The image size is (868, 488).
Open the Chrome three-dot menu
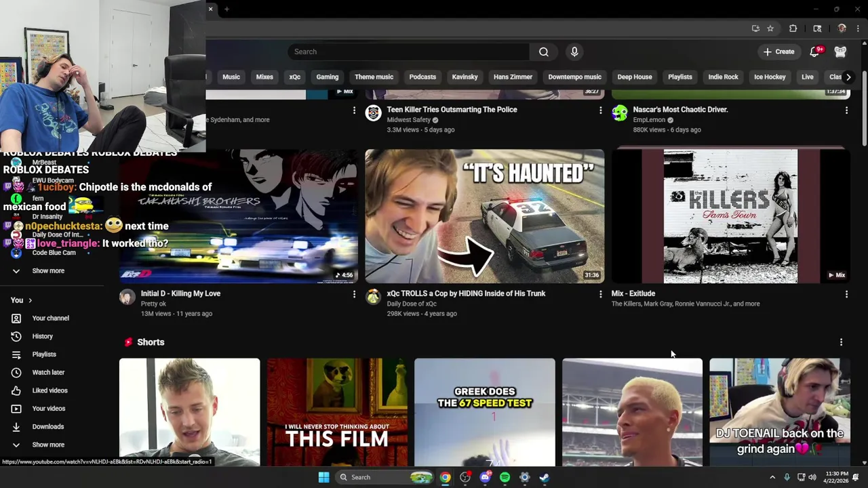(x=859, y=28)
